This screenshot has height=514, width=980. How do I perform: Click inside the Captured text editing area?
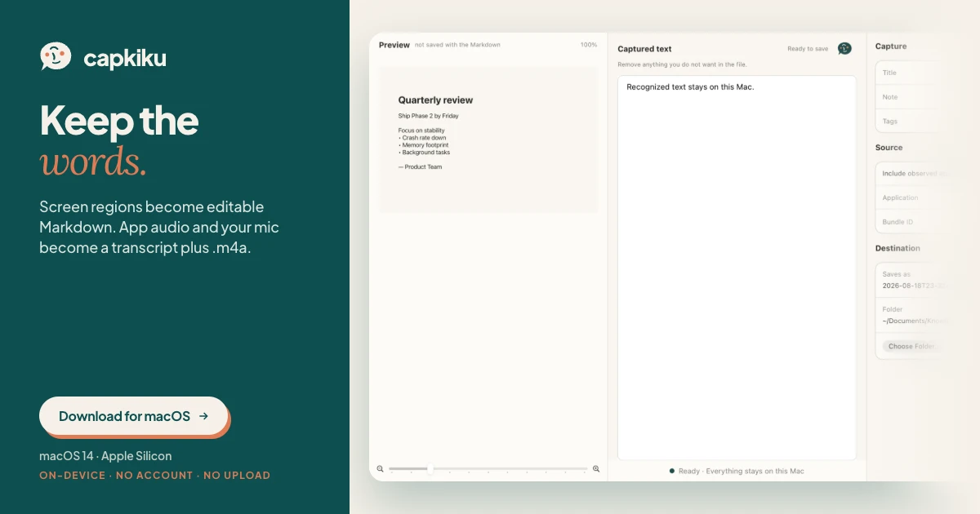737,268
